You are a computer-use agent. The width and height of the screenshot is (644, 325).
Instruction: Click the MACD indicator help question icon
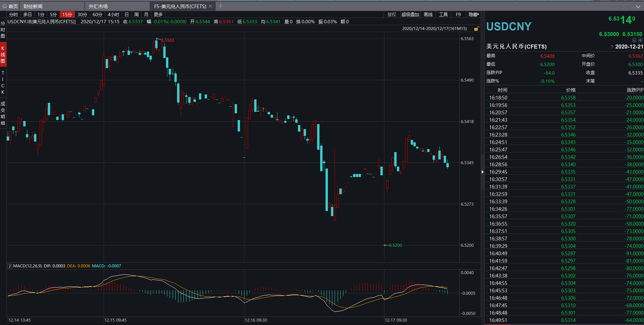pyautogui.click(x=10, y=266)
